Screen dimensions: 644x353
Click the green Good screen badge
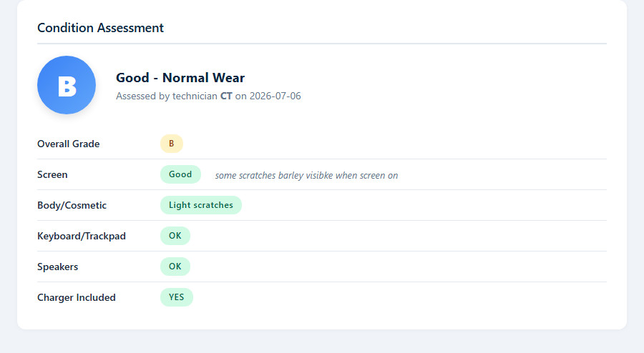(x=180, y=174)
